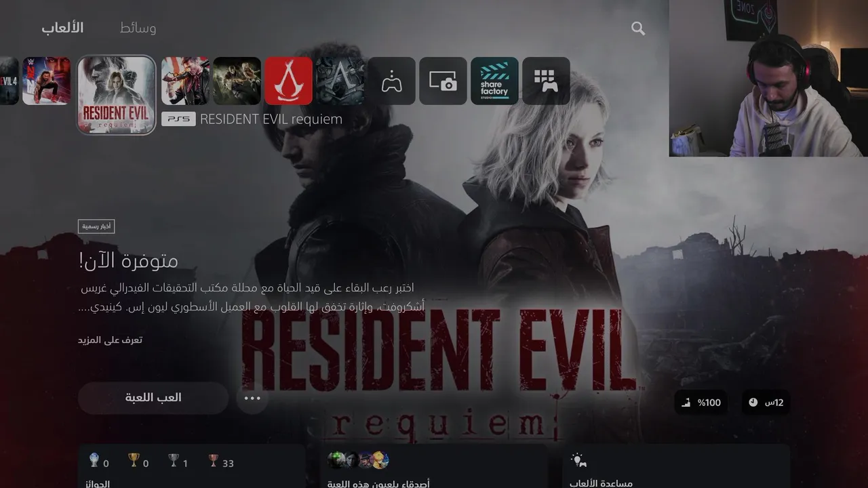The width and height of the screenshot is (868, 488).
Task: Select the platinum trophy count icon
Action: point(94,461)
